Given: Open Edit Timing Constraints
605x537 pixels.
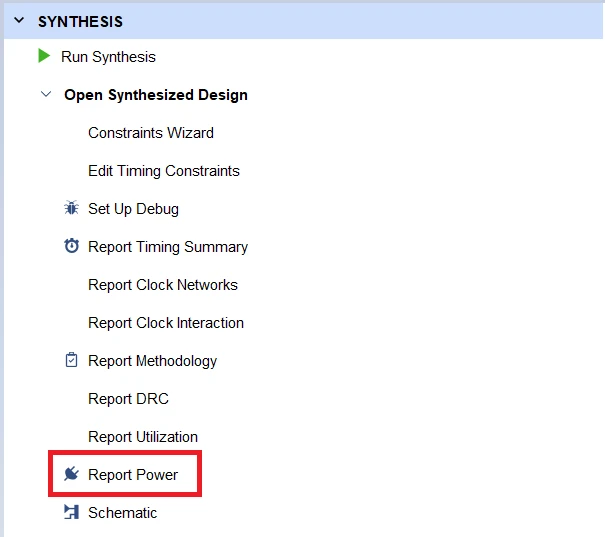Looking at the screenshot, I should click(164, 171).
